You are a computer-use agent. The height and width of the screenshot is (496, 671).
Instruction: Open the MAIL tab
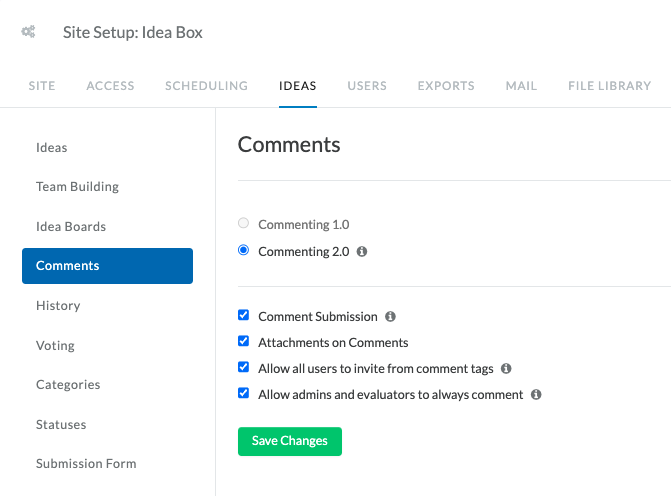522,86
